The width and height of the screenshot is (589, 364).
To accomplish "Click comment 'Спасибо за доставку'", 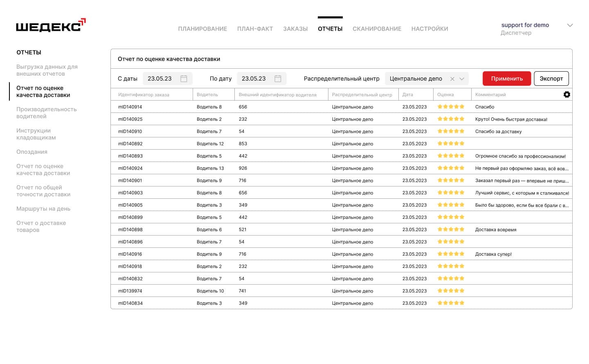I will (x=498, y=131).
